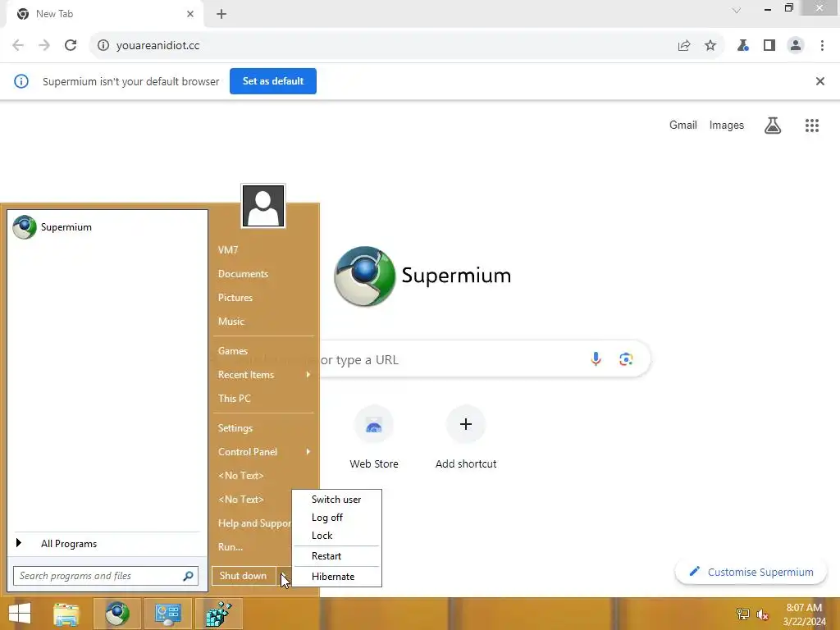Select Switch user from power menu
The height and width of the screenshot is (630, 840).
336,500
